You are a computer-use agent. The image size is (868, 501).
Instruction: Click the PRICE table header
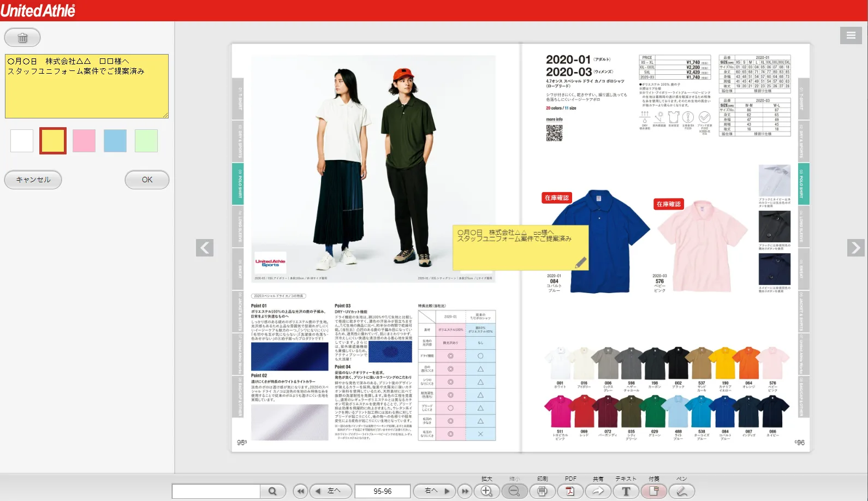[x=647, y=57]
